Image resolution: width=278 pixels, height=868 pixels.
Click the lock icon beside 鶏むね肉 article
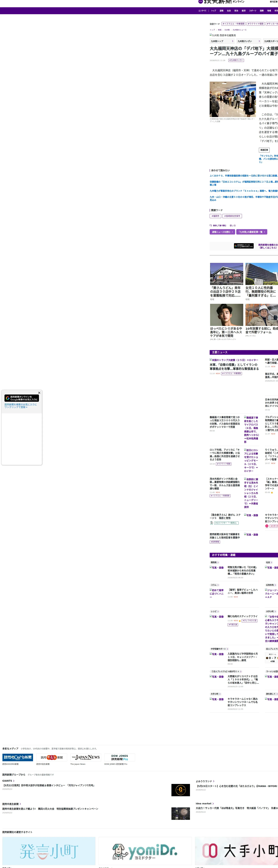(x=240, y=621)
